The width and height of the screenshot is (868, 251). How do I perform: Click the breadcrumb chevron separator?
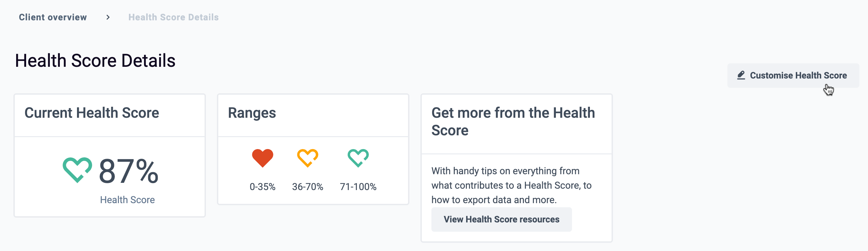tap(108, 17)
